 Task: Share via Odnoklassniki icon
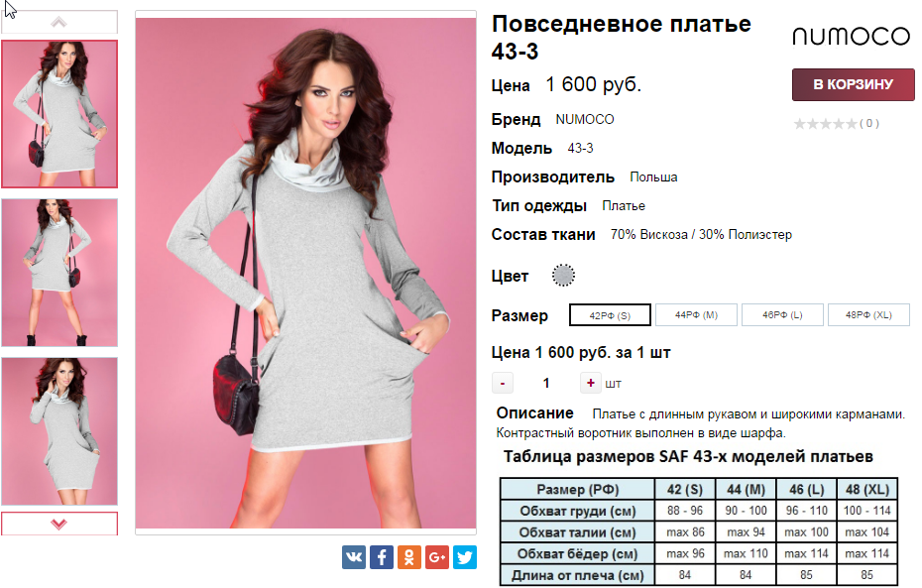click(408, 557)
